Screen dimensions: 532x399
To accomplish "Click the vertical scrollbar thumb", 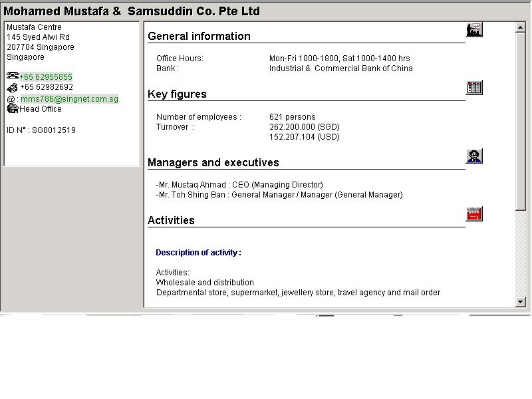I will 521,120.
